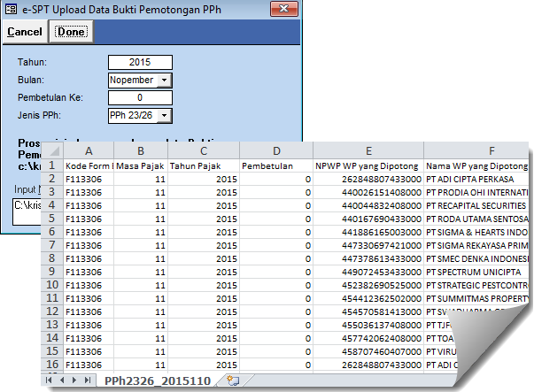Image resolution: width=534 pixels, height=392 pixels.
Task: Click the select-all corner of spreadsheet
Action: click(x=52, y=150)
